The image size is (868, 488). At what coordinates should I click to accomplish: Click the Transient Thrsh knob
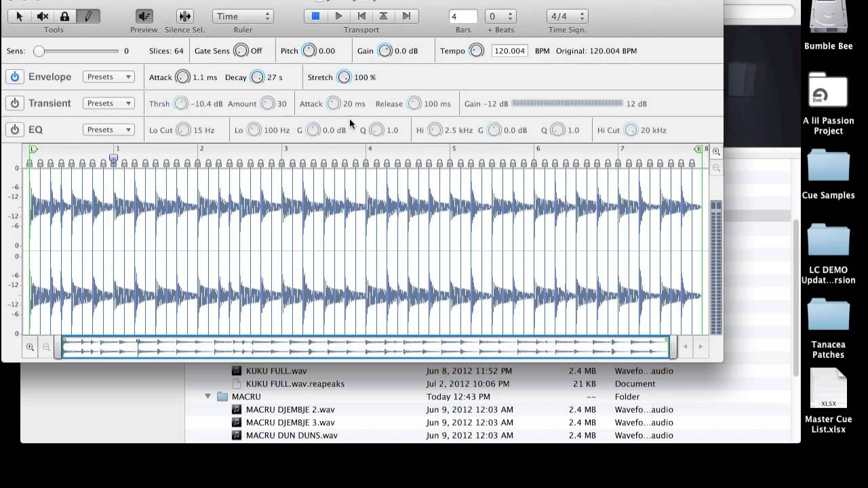coord(180,104)
